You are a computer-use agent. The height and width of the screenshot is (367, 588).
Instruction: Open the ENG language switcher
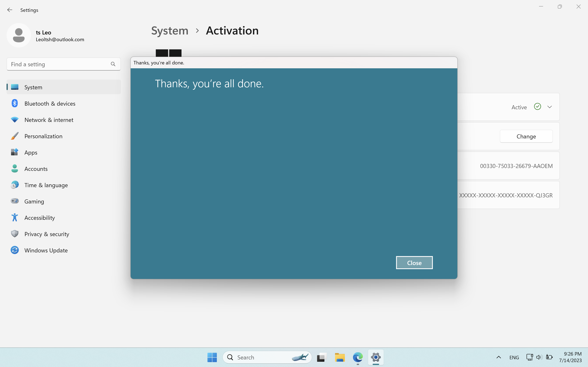(x=514, y=357)
